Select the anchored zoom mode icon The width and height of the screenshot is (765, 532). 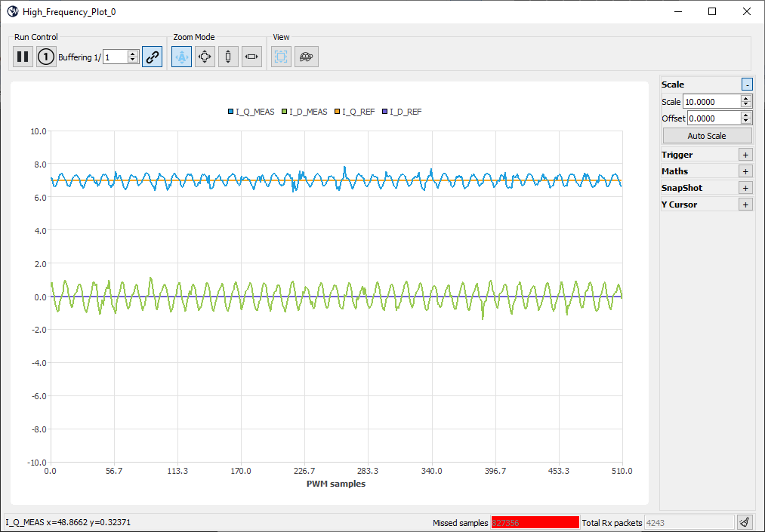(181, 57)
